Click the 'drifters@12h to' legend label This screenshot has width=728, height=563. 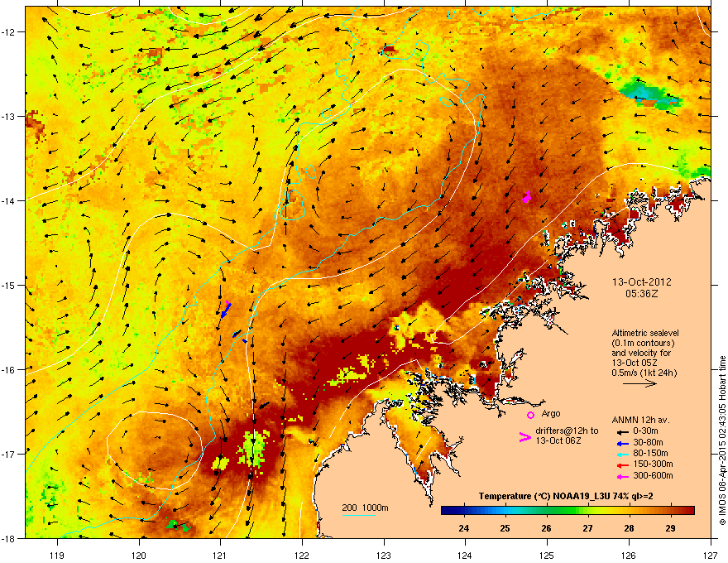(x=567, y=431)
